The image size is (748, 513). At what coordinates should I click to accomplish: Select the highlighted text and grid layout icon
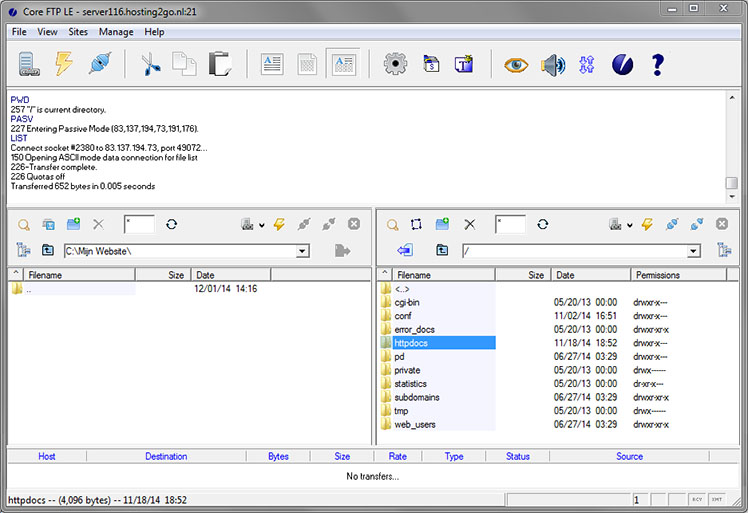tap(343, 63)
